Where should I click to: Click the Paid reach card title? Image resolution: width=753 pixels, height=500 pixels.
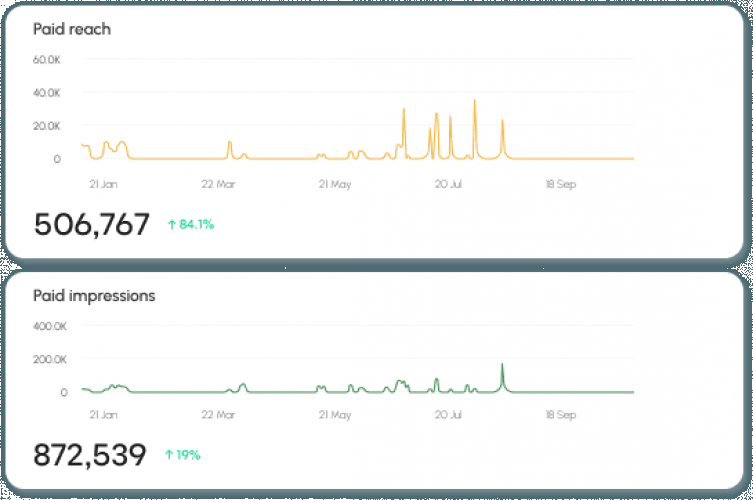click(72, 29)
